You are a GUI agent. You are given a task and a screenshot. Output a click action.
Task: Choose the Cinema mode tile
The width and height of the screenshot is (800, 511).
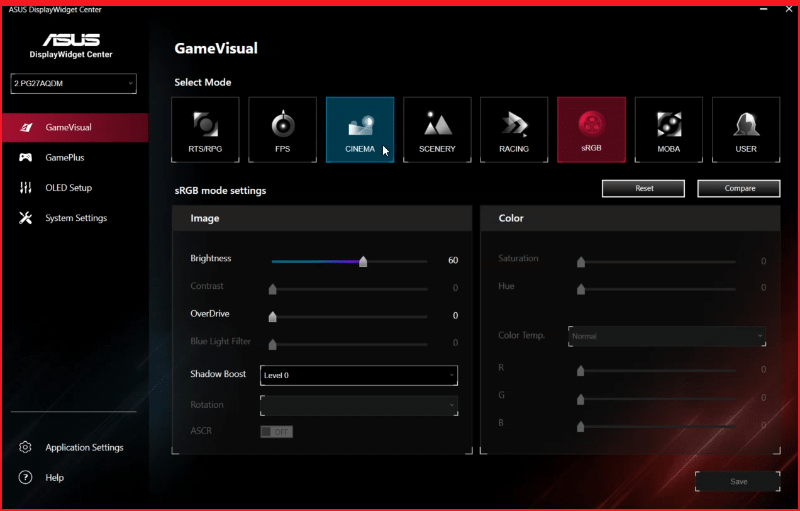[x=360, y=130]
